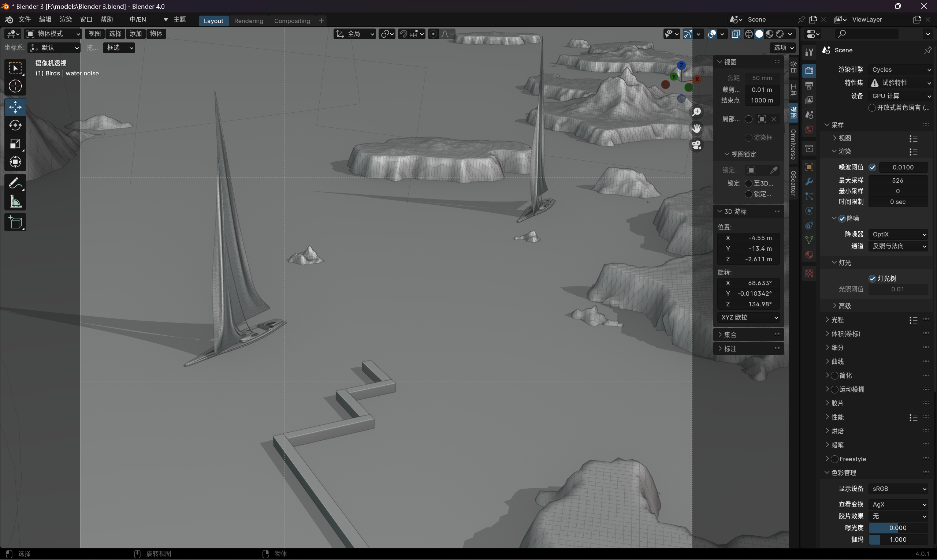Select the Rotate tool
This screenshot has width=937, height=560.
pyautogui.click(x=15, y=125)
